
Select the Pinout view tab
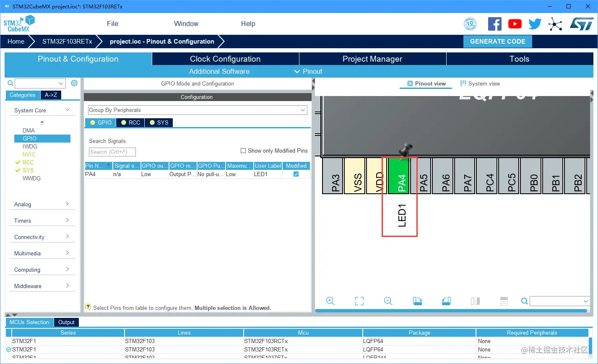pos(426,83)
